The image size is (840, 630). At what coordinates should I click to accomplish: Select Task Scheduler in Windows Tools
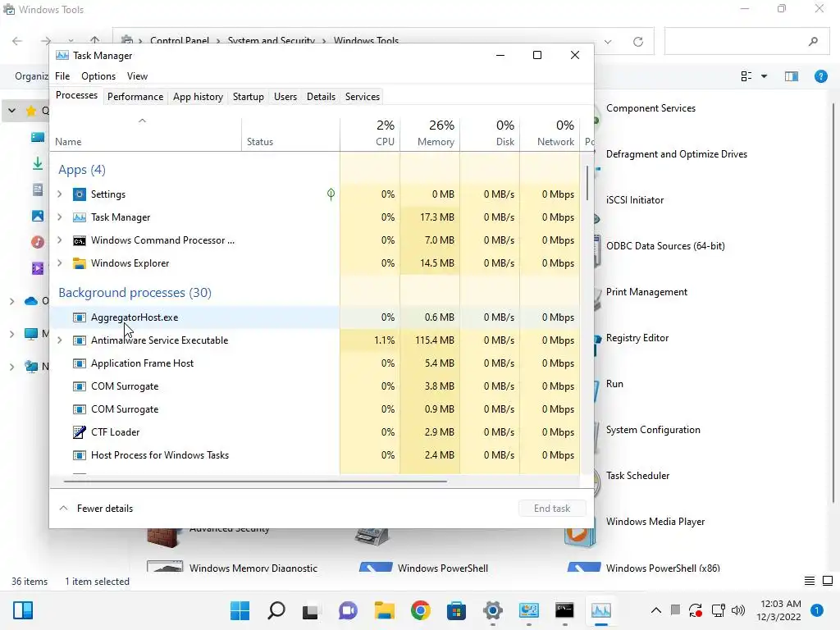pos(637,476)
